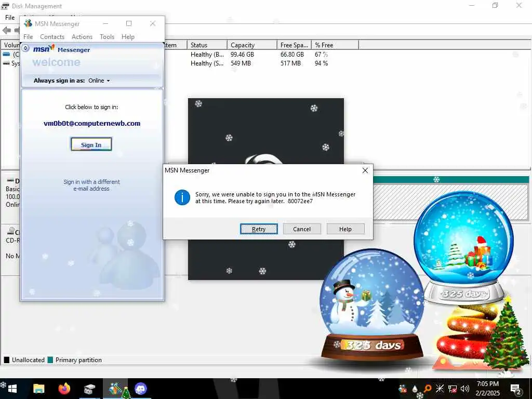532x399 pixels.
Task: Select the 549 MB capacity cell
Action: [x=241, y=63]
